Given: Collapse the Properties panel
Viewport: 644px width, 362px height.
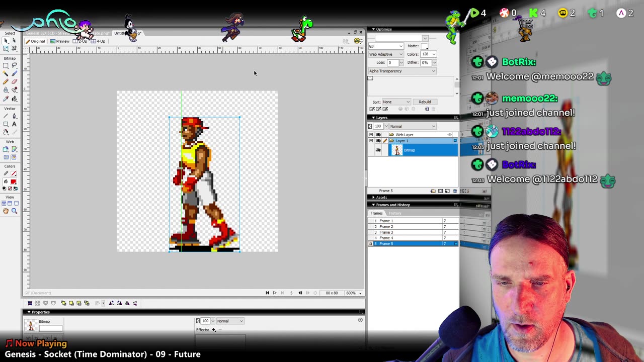Looking at the screenshot, I should point(29,312).
